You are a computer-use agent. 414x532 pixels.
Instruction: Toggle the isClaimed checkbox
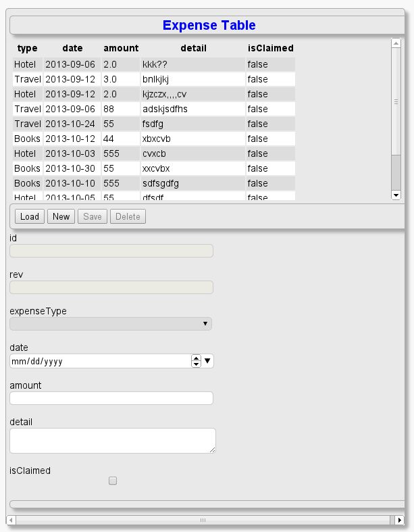[113, 481]
